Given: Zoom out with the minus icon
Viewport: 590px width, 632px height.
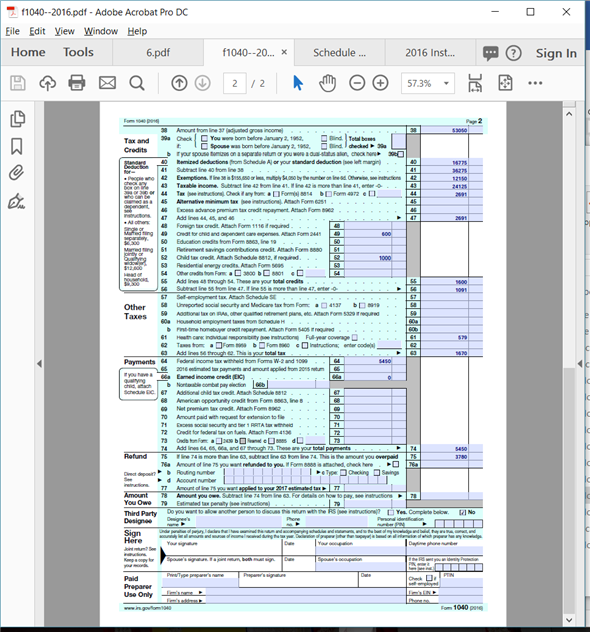Looking at the screenshot, I should [x=357, y=83].
